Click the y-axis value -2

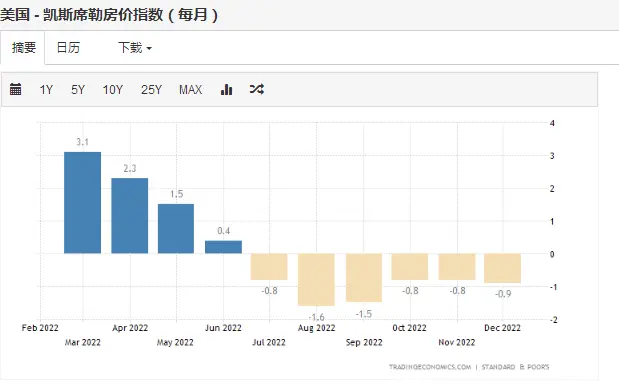point(553,320)
